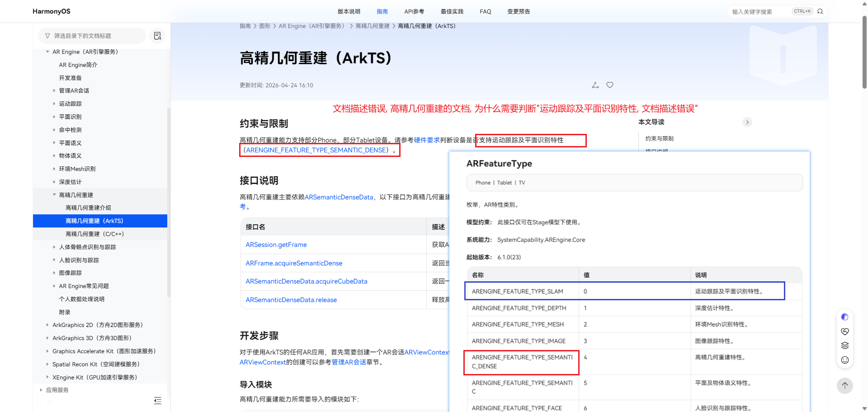This screenshot has height=412, width=868.
Task: Open the 版本说明 nav tab
Action: coord(349,11)
